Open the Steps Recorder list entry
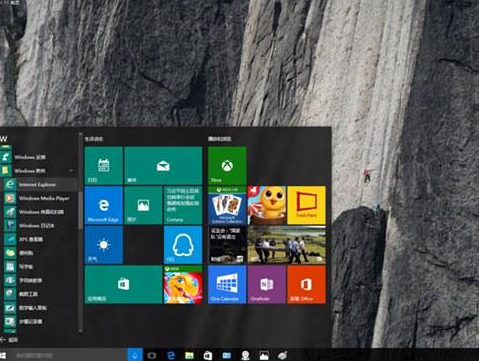The height and width of the screenshot is (361, 479). coord(40,321)
